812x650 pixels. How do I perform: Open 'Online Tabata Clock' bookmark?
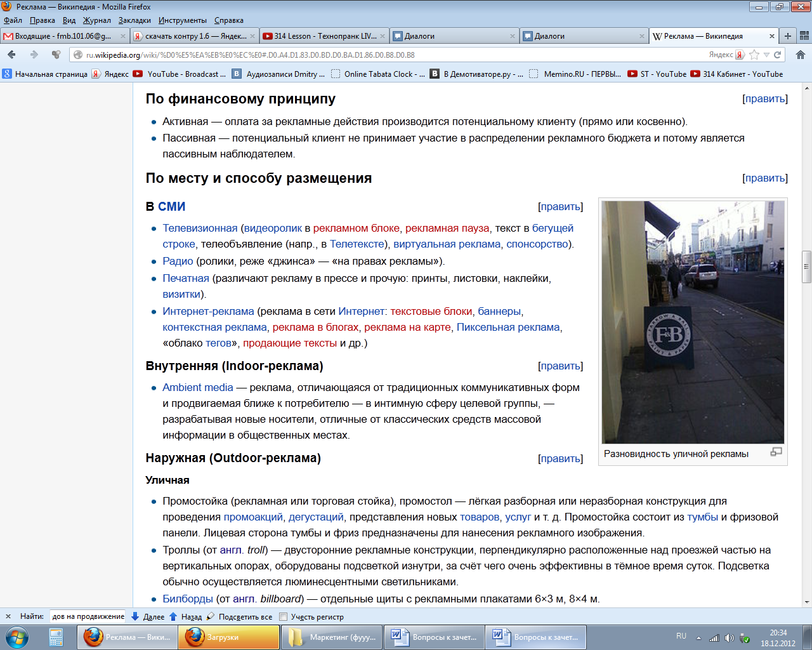(x=378, y=74)
